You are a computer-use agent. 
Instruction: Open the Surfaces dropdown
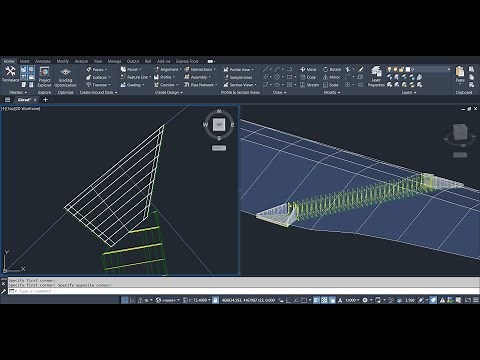click(97, 77)
